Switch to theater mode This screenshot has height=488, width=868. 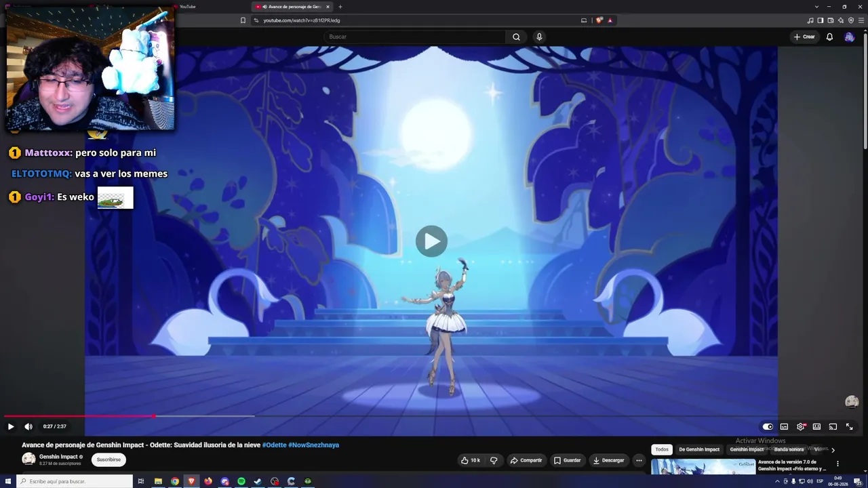[816, 426]
